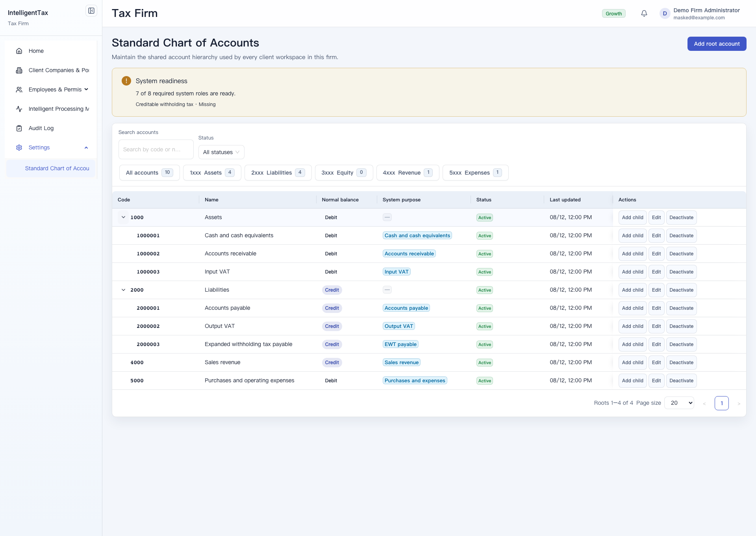Focus the Search accounts field
Image resolution: width=756 pixels, height=536 pixels.
pos(156,149)
